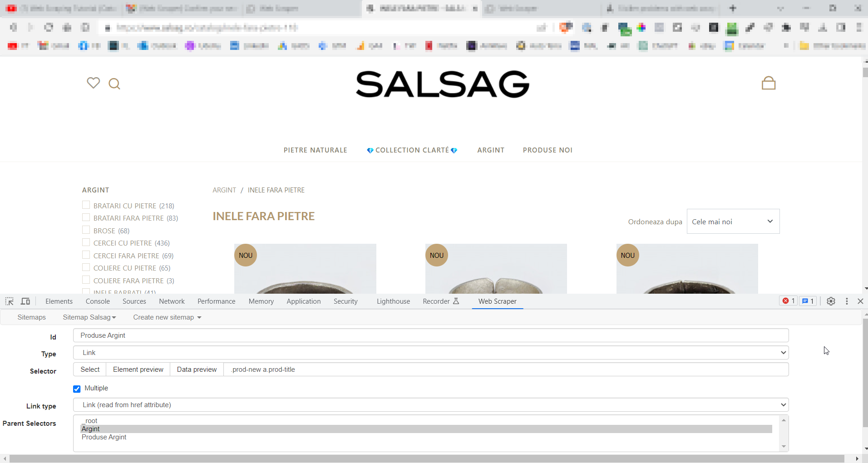This screenshot has height=463, width=868.
Task: Click the horizontal scrollbar at bottom
Action: (427, 458)
